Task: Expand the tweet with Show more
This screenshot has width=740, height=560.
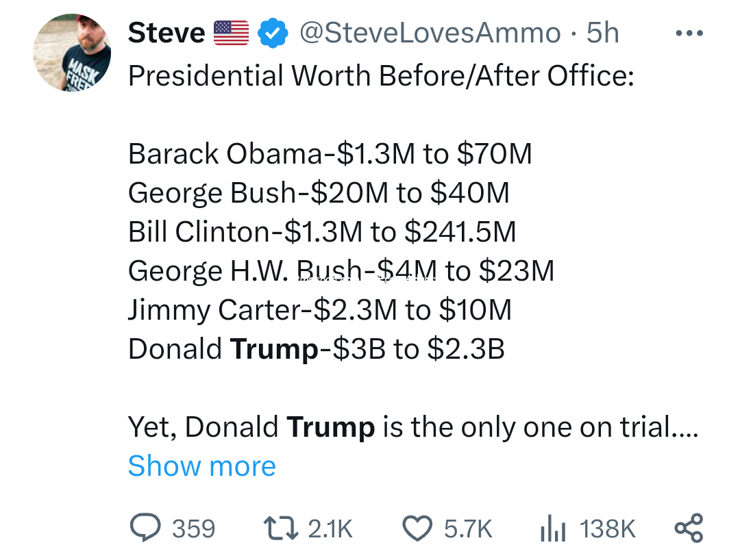Action: (x=201, y=466)
